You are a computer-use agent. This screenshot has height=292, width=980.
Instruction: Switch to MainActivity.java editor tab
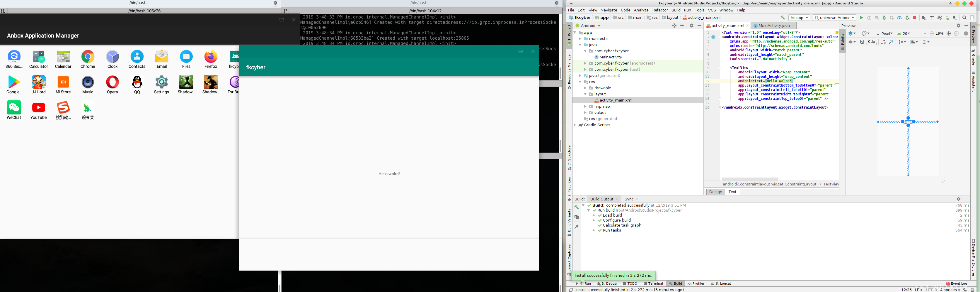tap(773, 26)
